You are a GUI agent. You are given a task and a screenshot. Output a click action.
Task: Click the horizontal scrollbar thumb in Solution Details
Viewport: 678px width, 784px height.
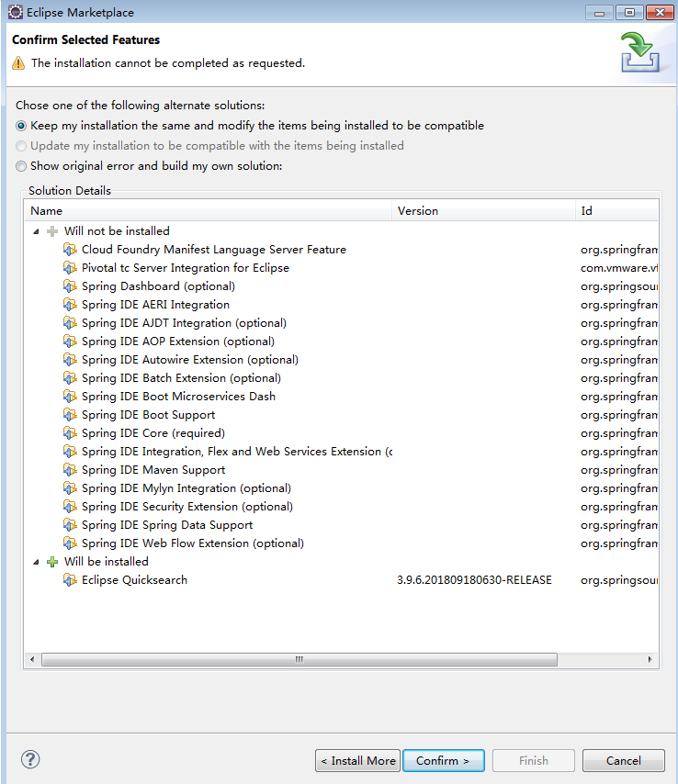click(299, 659)
